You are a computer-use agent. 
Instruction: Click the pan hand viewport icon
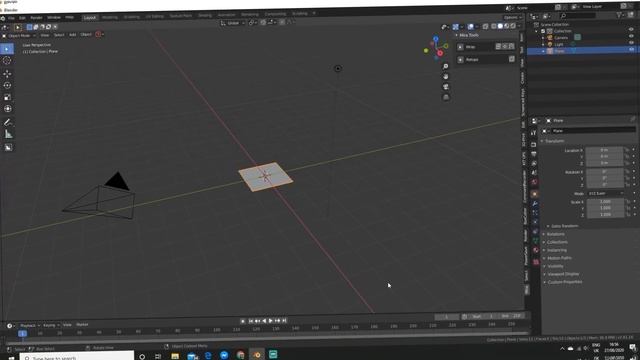446,76
